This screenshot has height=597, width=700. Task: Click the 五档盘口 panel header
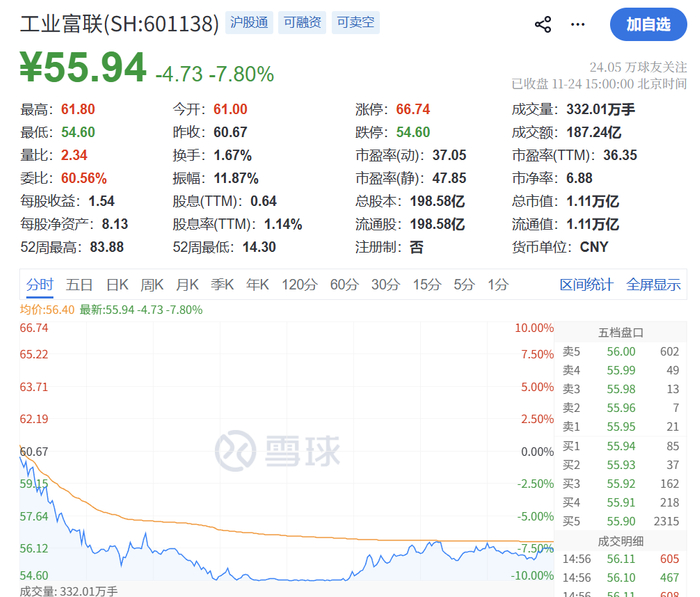[621, 333]
